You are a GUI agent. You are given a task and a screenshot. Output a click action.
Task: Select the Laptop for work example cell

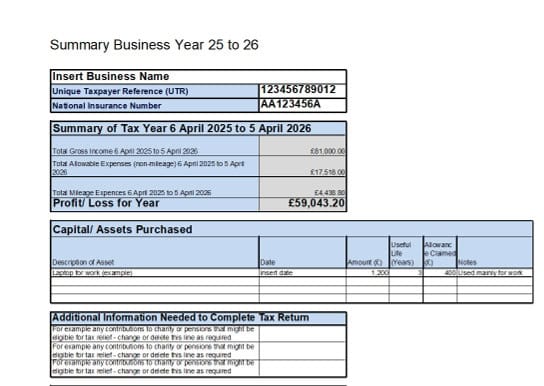click(155, 273)
